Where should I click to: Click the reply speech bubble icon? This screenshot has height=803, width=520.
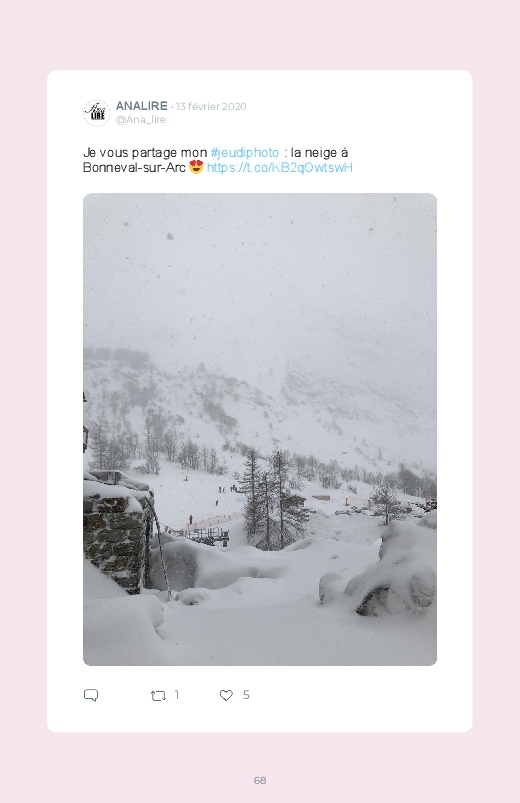[x=91, y=695]
